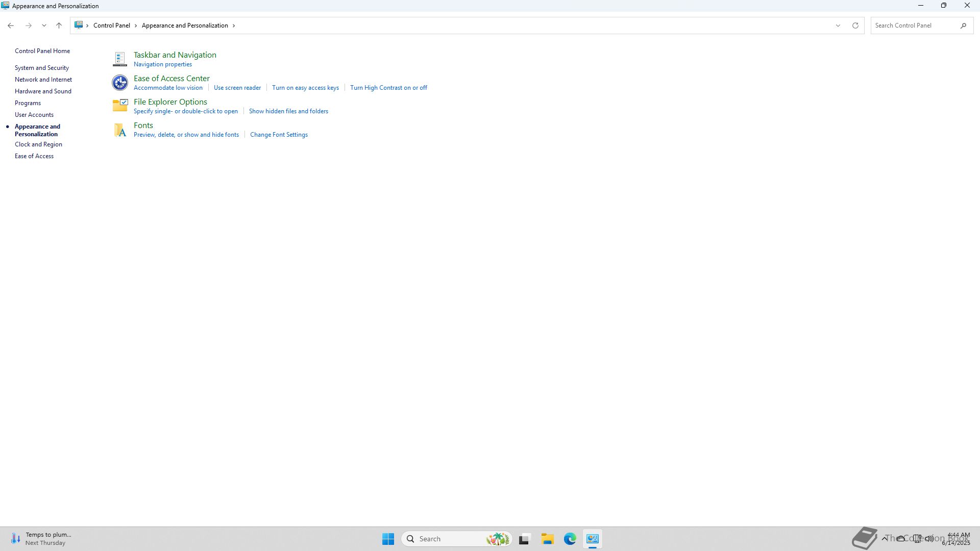Open Show hidden files and folders link

288,111
